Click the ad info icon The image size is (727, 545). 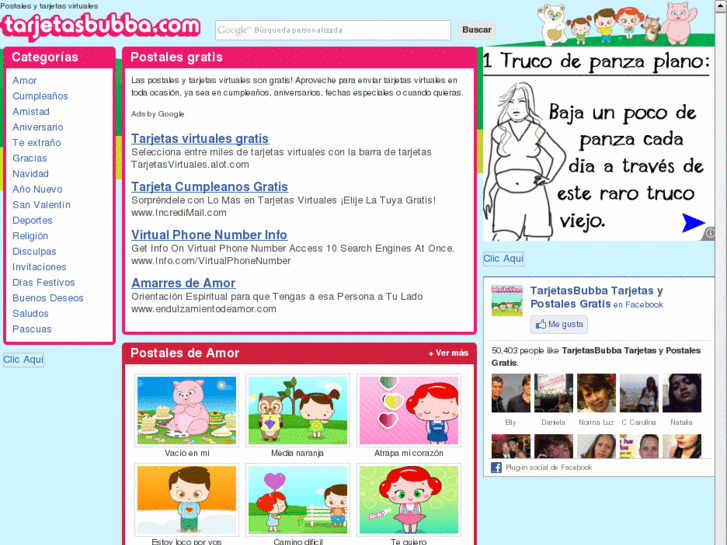[710, 233]
